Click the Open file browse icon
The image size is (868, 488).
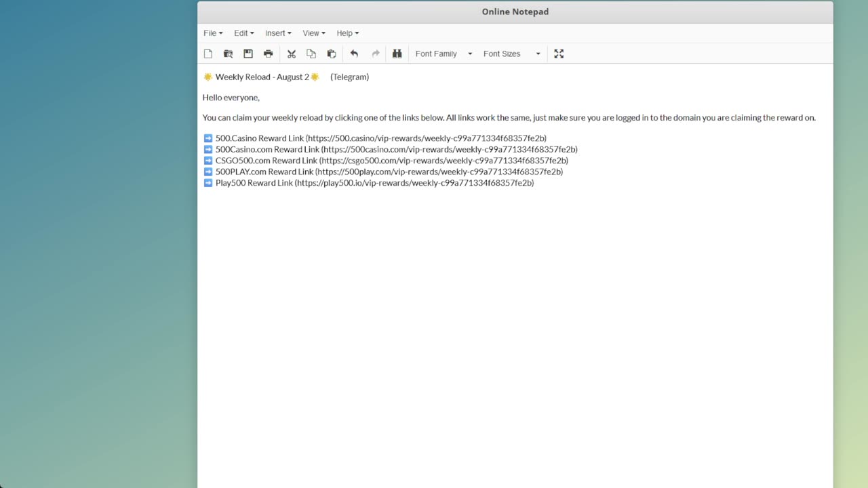click(x=228, y=54)
